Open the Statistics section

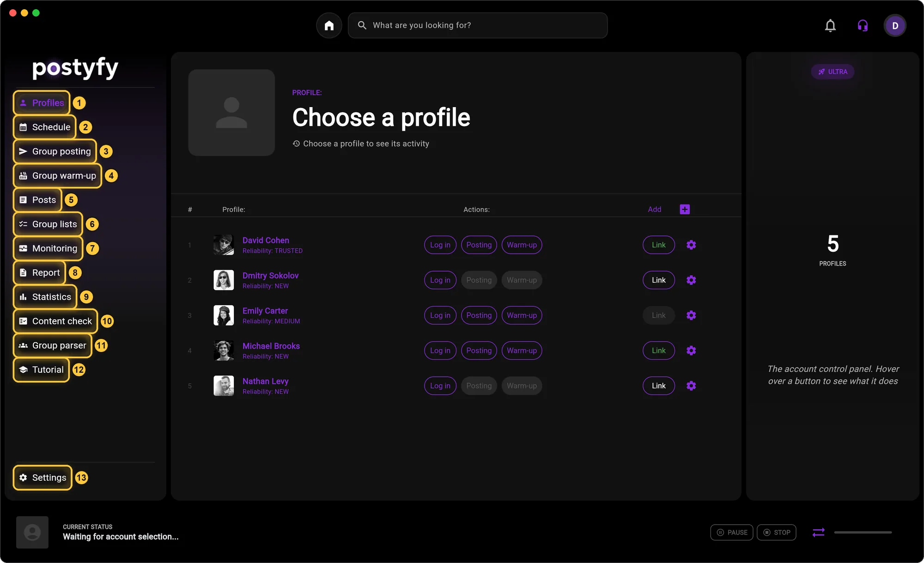pyautogui.click(x=45, y=297)
